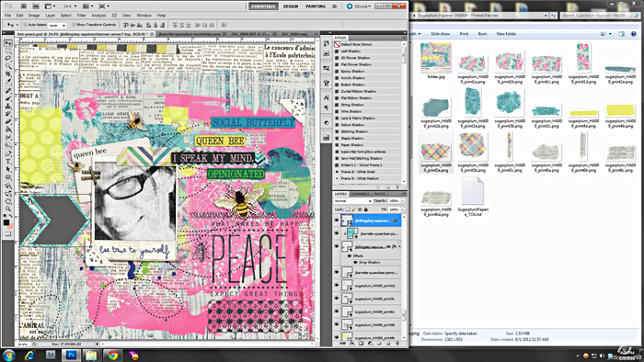This screenshot has width=644, height=362.
Task: Apply the Leaf Shadow style
Action: coord(351,51)
